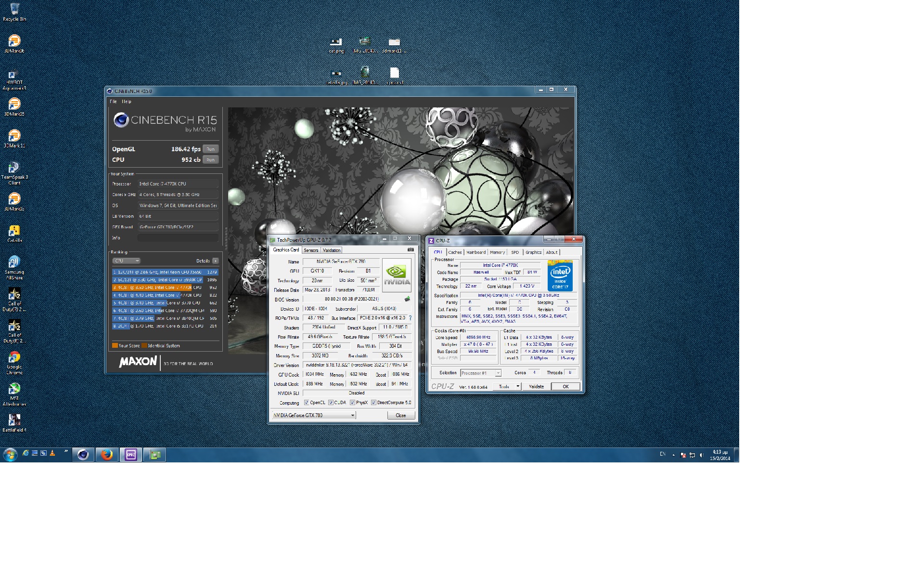This screenshot has width=924, height=578.
Task: Switch to Firefox in the taskbar
Action: 106,454
